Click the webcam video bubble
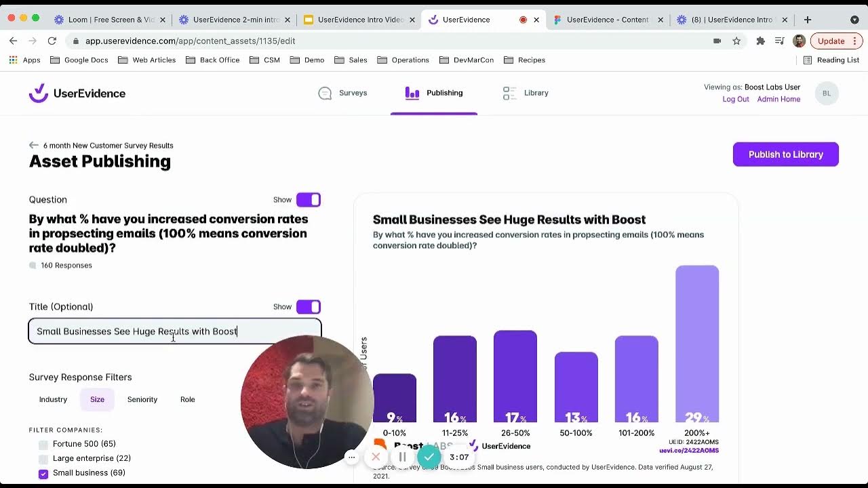868x488 pixels. pos(307,402)
